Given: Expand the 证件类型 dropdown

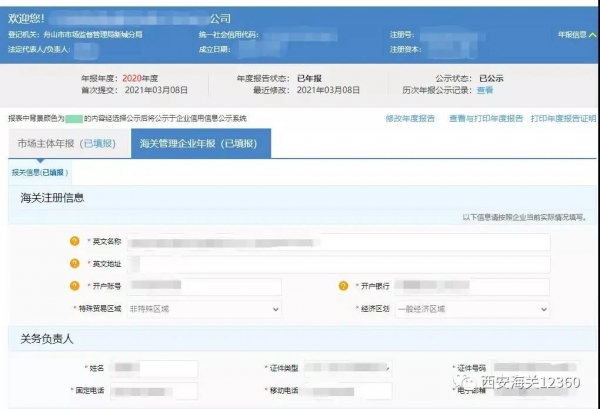Looking at the screenshot, I should coord(341,369).
